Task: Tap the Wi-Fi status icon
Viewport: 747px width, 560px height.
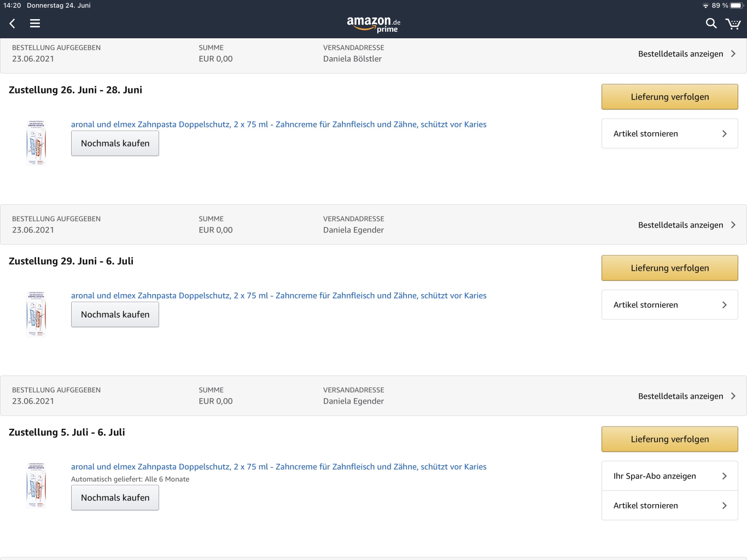Action: pos(705,5)
